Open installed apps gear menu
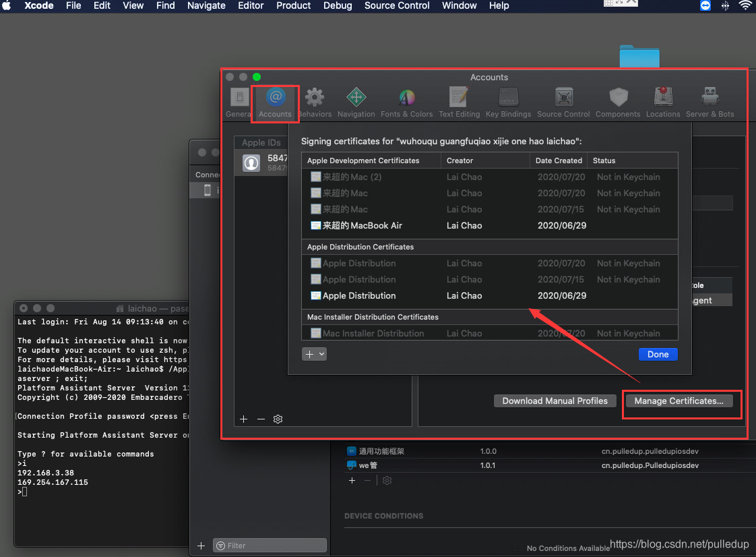The width and height of the screenshot is (756, 557). click(x=387, y=481)
